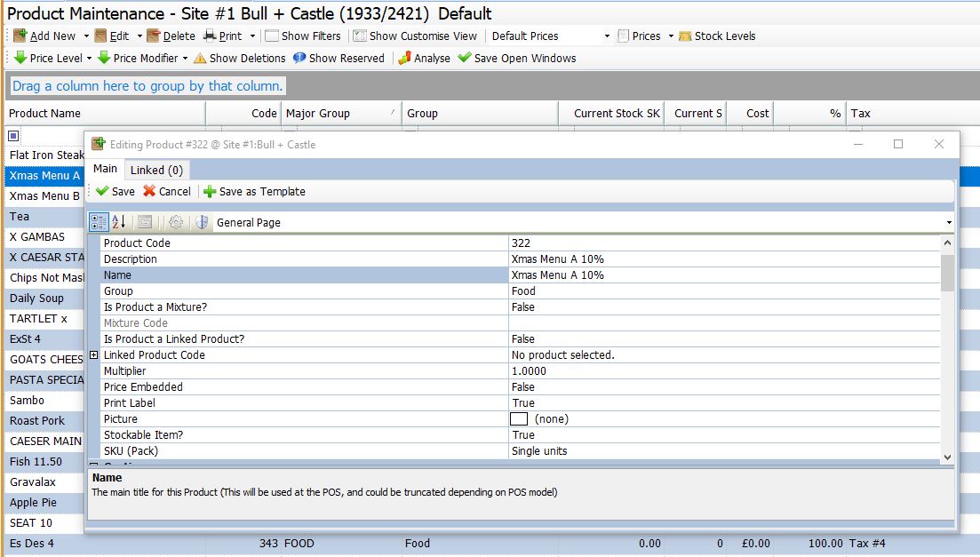
Task: Click the Price Embedded False value
Action: click(x=724, y=387)
